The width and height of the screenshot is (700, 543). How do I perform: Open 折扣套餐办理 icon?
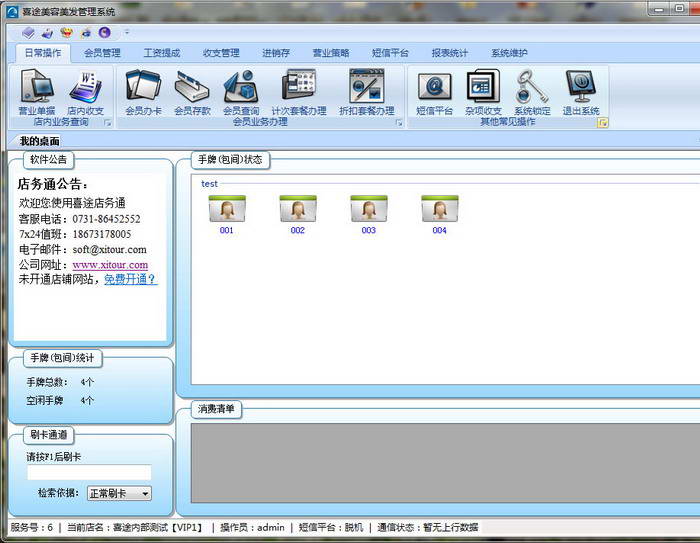(367, 92)
